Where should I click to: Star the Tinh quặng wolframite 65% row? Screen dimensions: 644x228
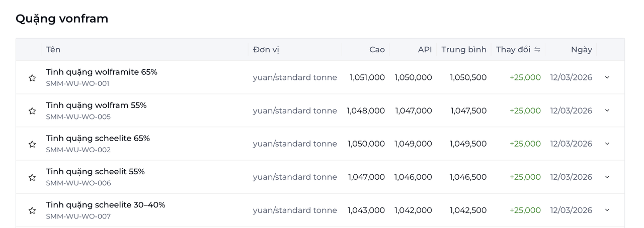pos(32,78)
